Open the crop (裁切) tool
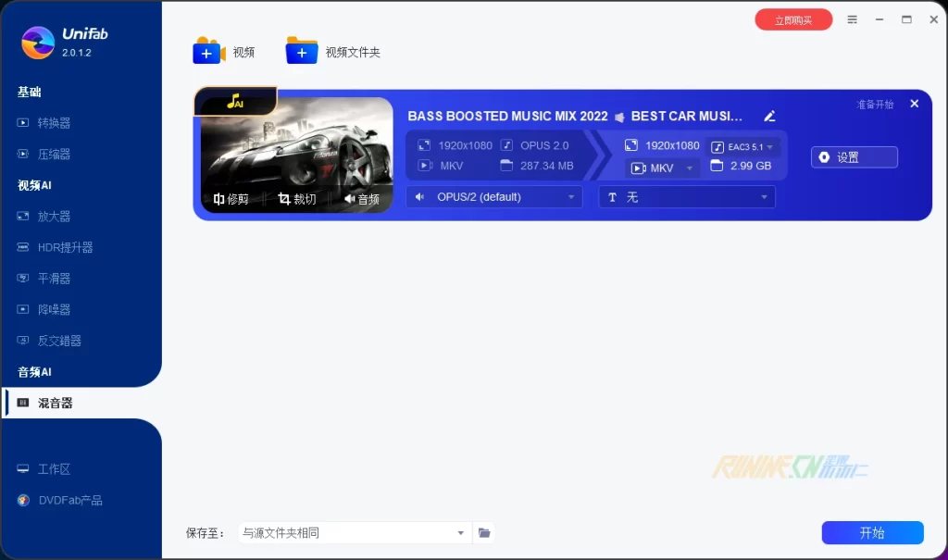Screen dimensions: 948x560 297,199
